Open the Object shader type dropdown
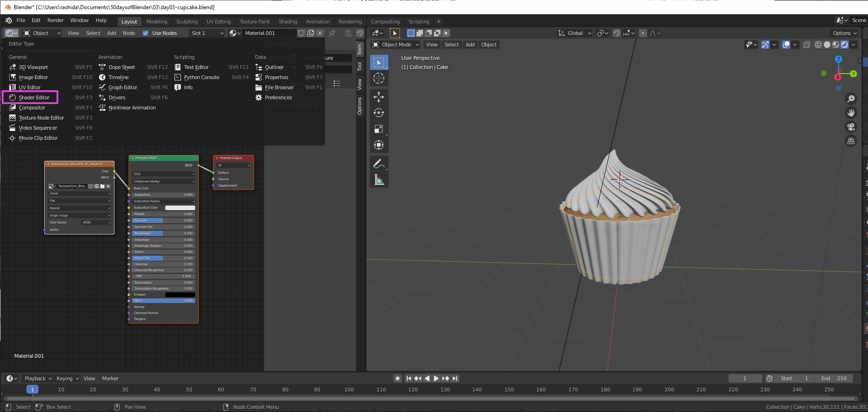 point(42,33)
